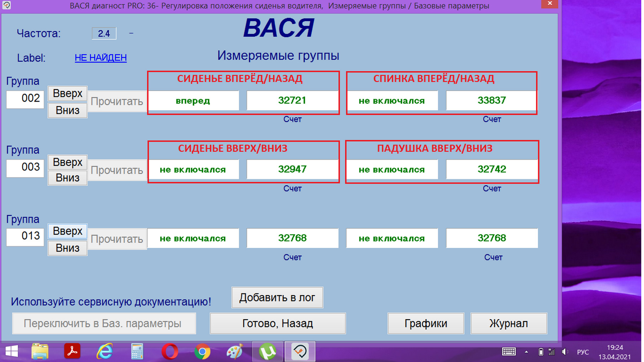Image resolution: width=644 pixels, height=362 pixels.
Task: Click Добавить в лог button
Action: point(277,298)
